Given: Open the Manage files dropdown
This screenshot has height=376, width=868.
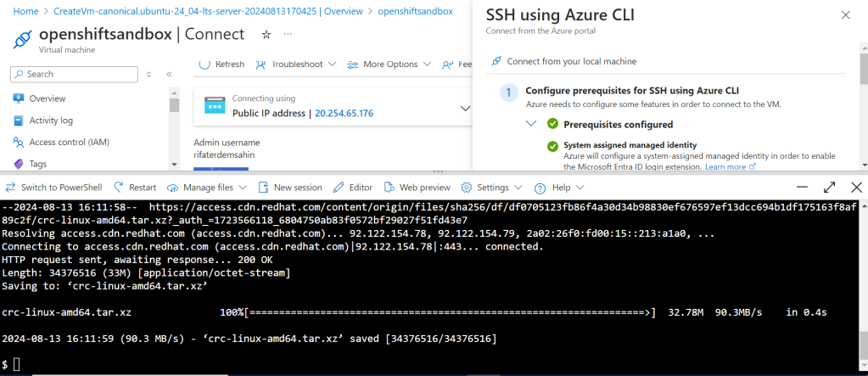Looking at the screenshot, I should point(207,188).
